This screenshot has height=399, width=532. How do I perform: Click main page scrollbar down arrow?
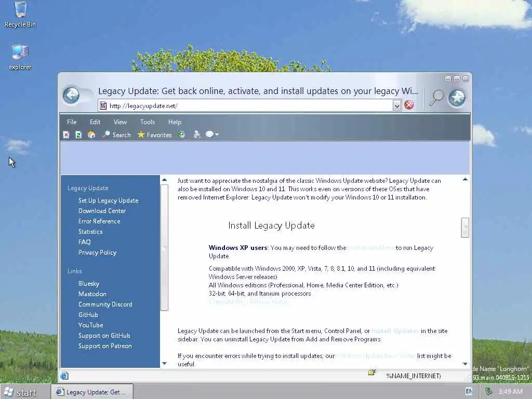point(465,364)
